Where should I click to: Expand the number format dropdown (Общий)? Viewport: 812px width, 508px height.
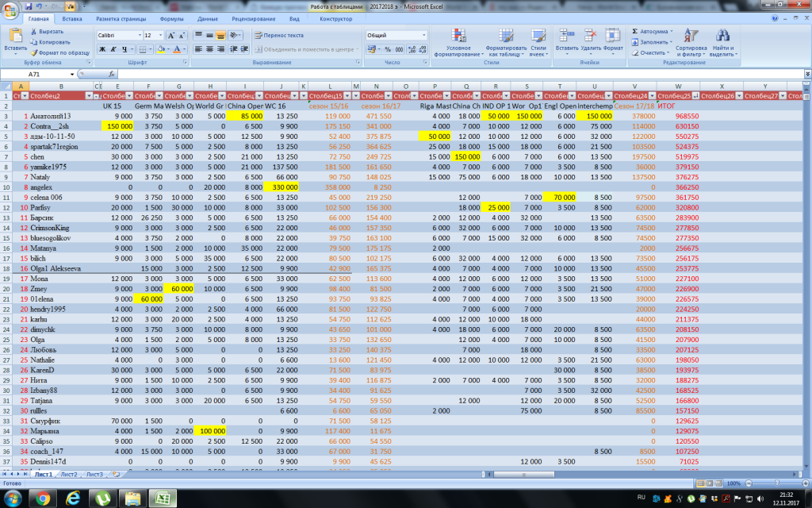tap(425, 36)
